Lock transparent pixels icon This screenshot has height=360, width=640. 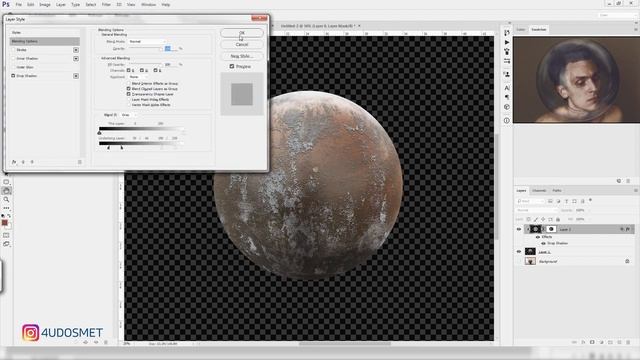click(x=529, y=219)
